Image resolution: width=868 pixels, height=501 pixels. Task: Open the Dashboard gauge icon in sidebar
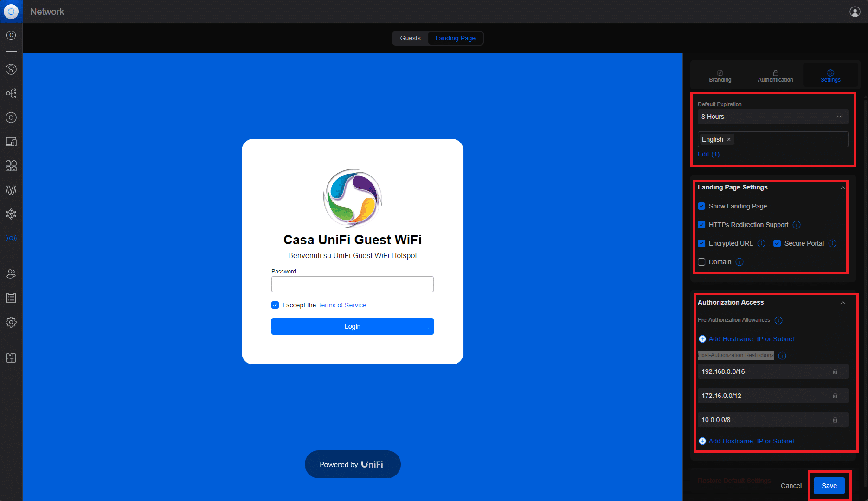tap(11, 69)
